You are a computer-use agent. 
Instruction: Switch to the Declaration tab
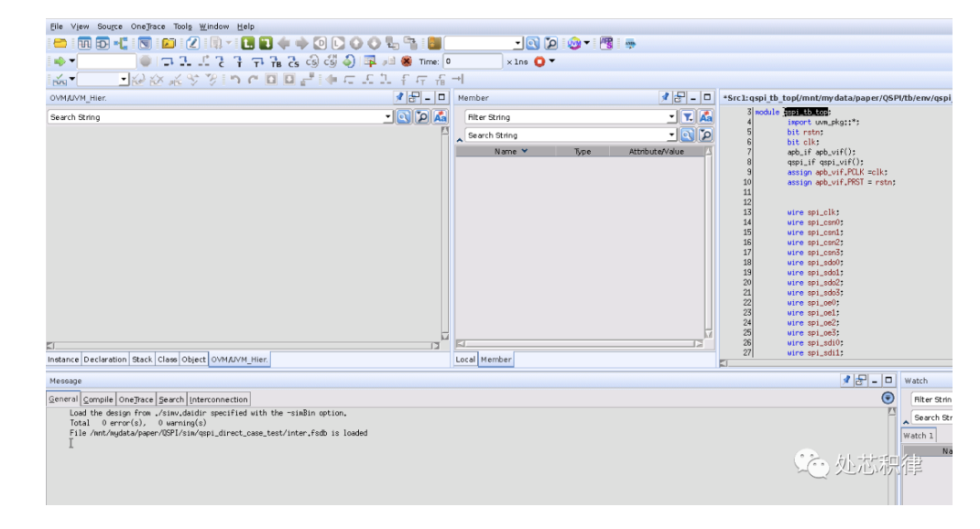[x=105, y=359]
